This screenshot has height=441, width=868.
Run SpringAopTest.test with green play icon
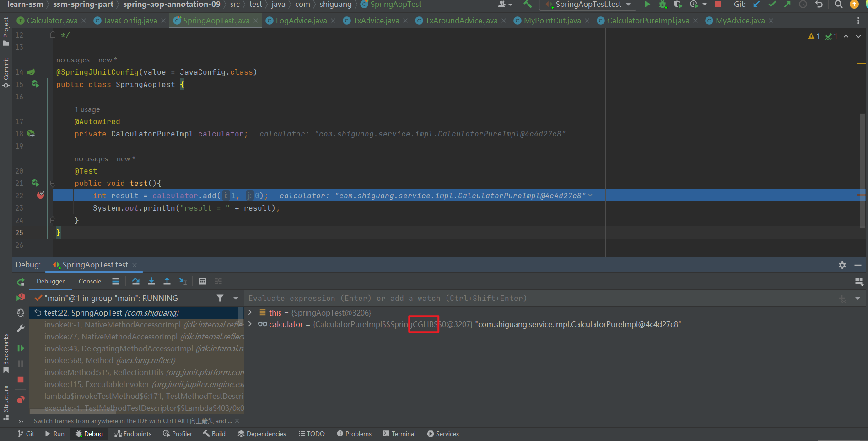(x=647, y=5)
